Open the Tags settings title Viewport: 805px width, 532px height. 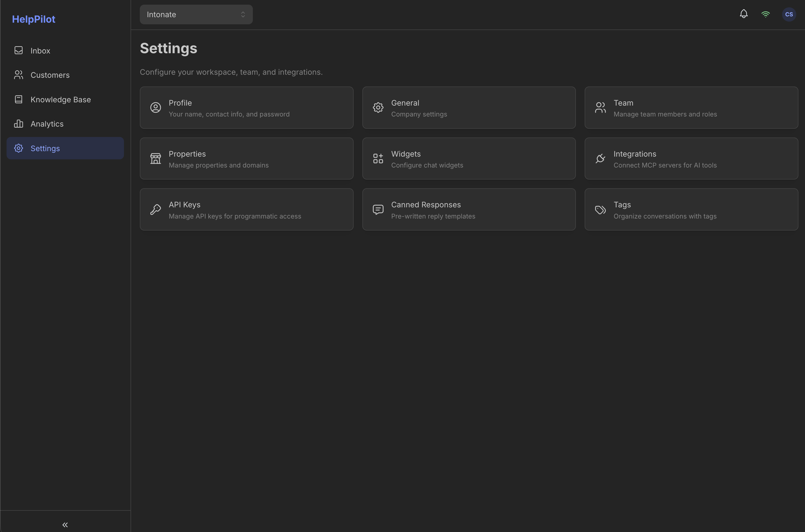[622, 205]
